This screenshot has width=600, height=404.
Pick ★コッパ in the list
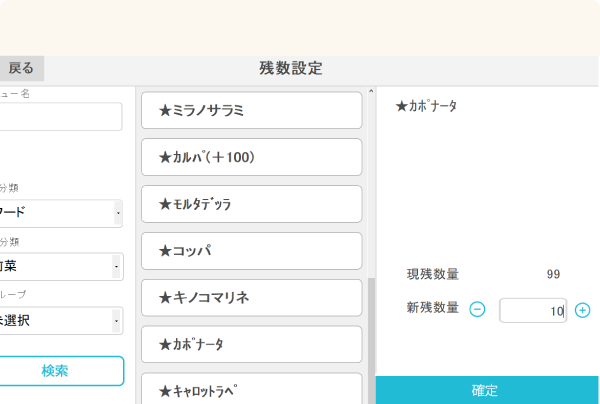252,251
